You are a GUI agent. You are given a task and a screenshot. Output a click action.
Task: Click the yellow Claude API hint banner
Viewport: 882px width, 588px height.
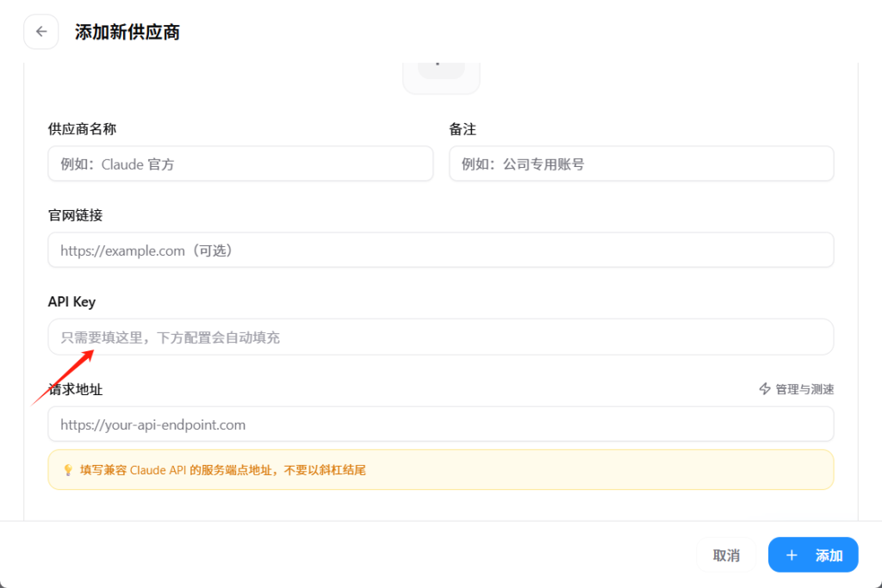[440, 470]
